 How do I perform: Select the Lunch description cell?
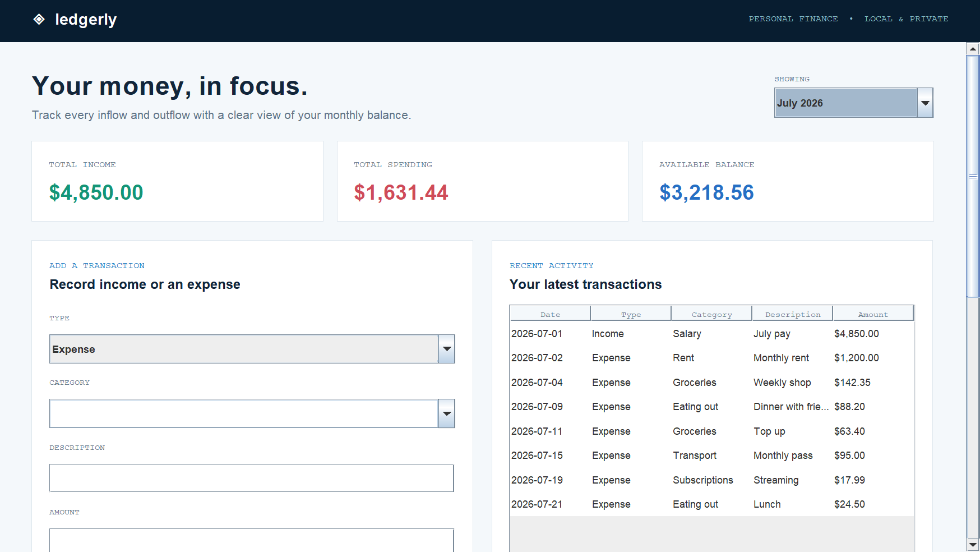792,504
